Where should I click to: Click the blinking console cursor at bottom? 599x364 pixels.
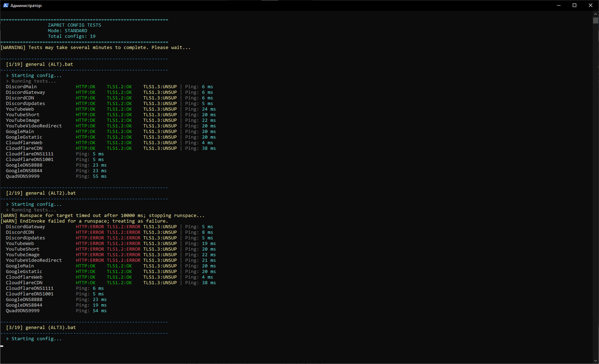pyautogui.click(x=2, y=346)
